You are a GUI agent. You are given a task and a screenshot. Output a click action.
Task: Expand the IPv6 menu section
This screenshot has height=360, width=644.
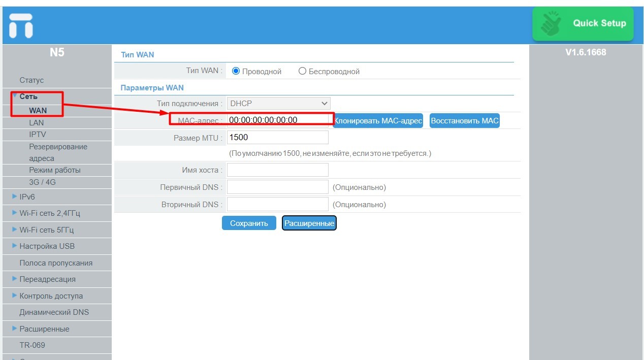27,197
